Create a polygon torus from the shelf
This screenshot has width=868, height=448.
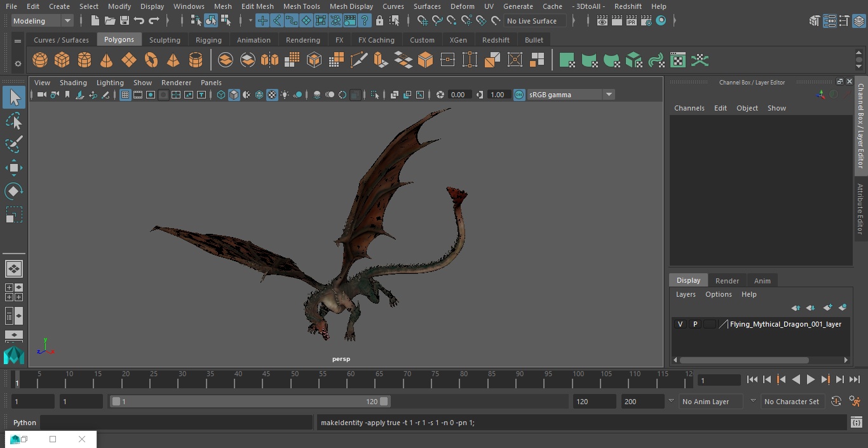click(x=151, y=60)
